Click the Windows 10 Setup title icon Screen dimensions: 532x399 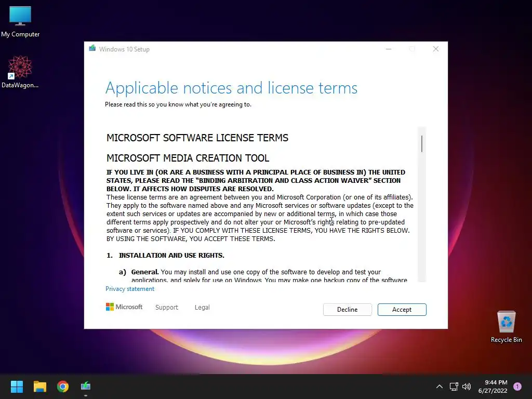pyautogui.click(x=92, y=48)
